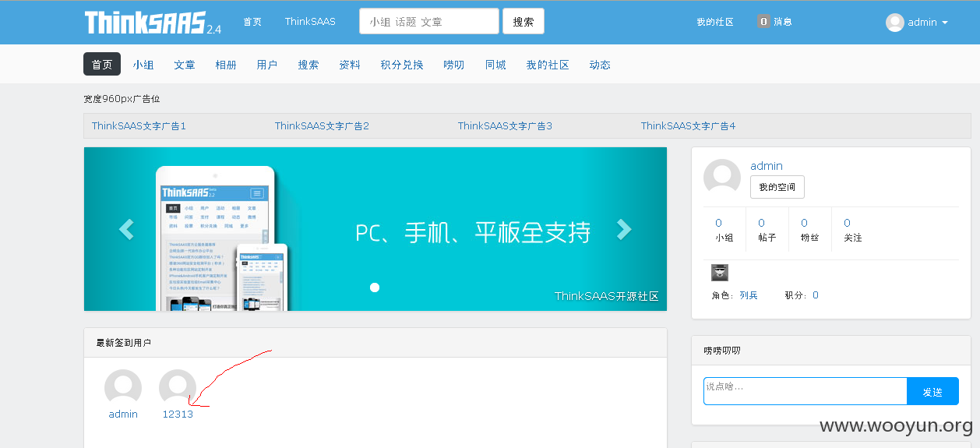980x448 pixels.
Task: Click the admin name in sidebar card
Action: point(767,166)
